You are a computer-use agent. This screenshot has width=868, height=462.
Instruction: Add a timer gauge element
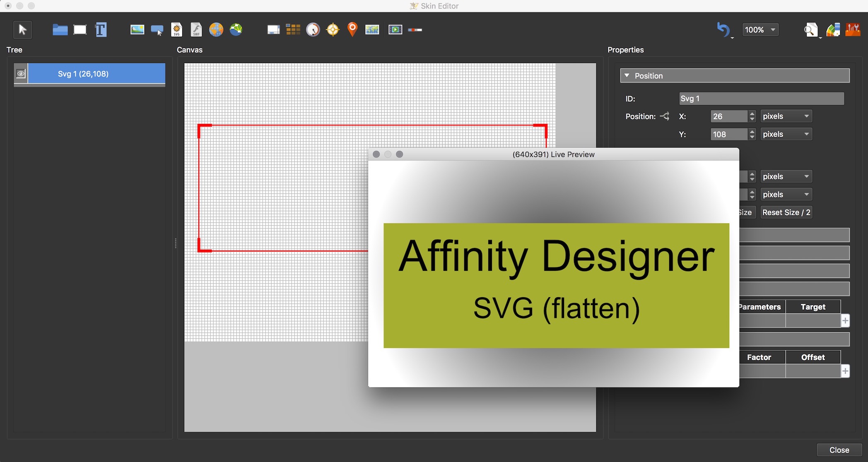[x=313, y=30]
